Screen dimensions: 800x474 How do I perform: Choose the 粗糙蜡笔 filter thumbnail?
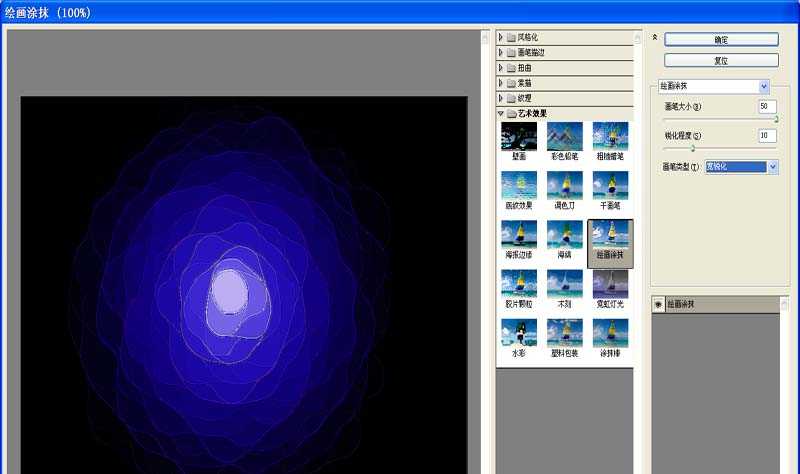(x=610, y=137)
